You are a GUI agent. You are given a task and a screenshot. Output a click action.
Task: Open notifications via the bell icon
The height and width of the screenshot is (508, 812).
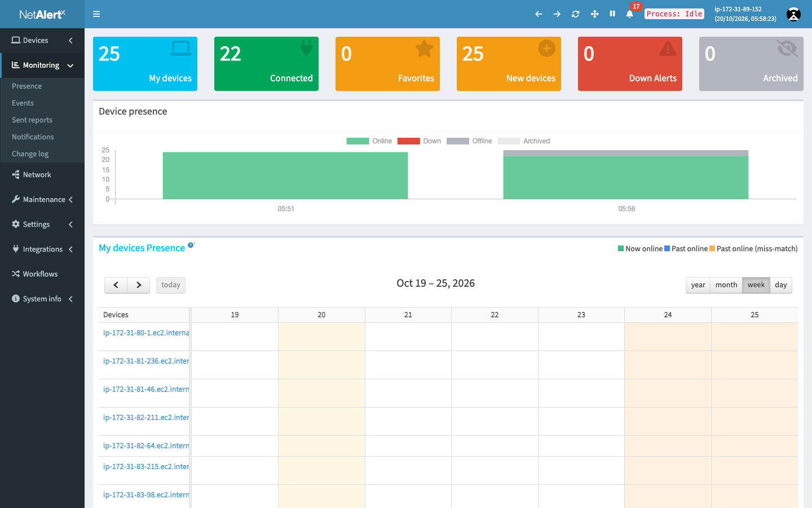630,14
